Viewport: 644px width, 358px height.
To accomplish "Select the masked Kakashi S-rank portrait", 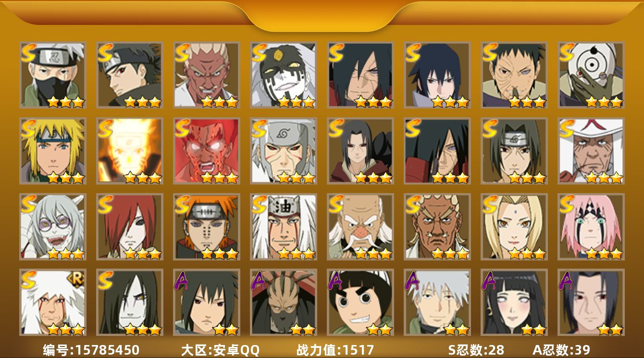I will tap(52, 75).
